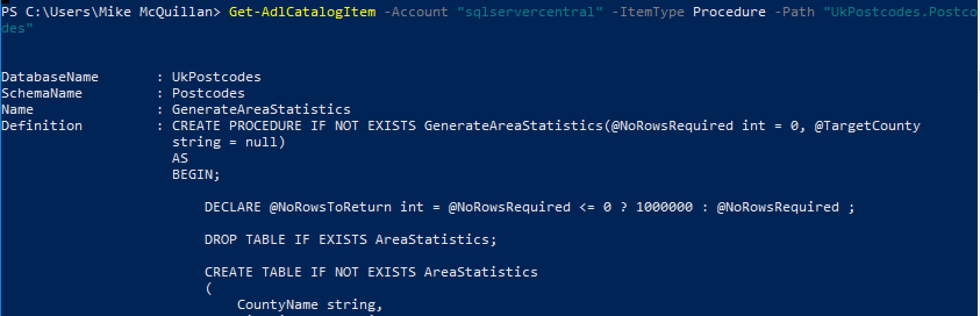Click the Definition field label
The width and height of the screenshot is (980, 316).
coord(42,125)
